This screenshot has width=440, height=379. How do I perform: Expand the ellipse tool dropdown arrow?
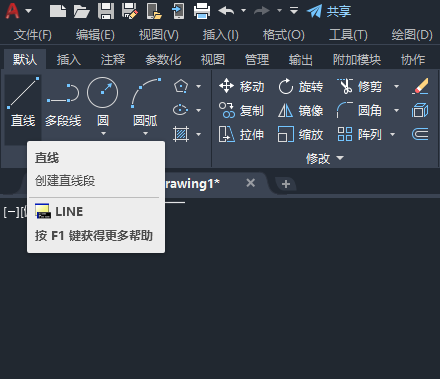pyautogui.click(x=199, y=110)
